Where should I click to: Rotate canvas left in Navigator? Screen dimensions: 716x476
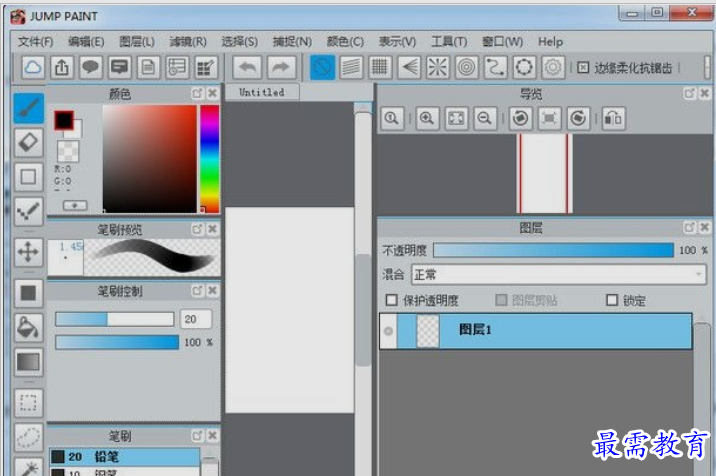coord(521,119)
